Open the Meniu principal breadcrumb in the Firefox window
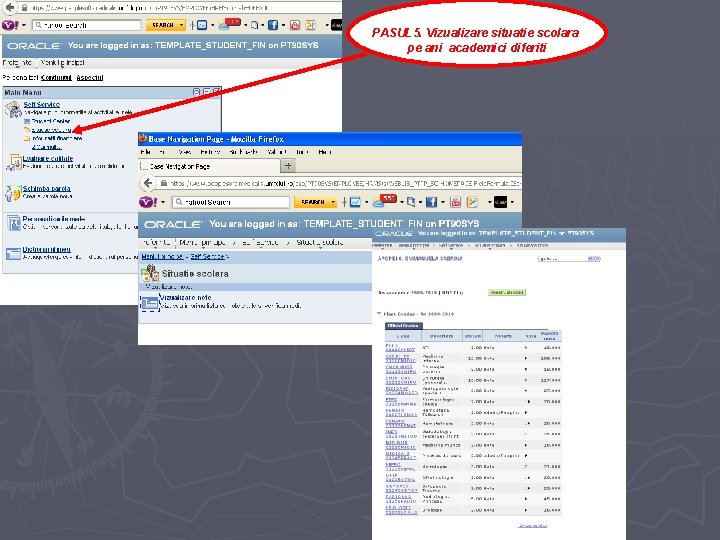720x540 pixels. click(202, 242)
